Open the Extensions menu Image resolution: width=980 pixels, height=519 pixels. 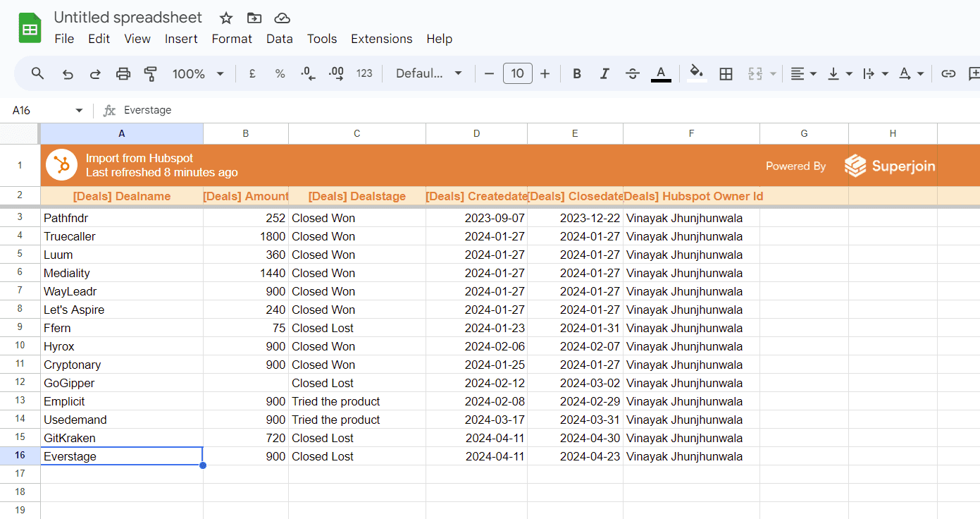tap(382, 39)
